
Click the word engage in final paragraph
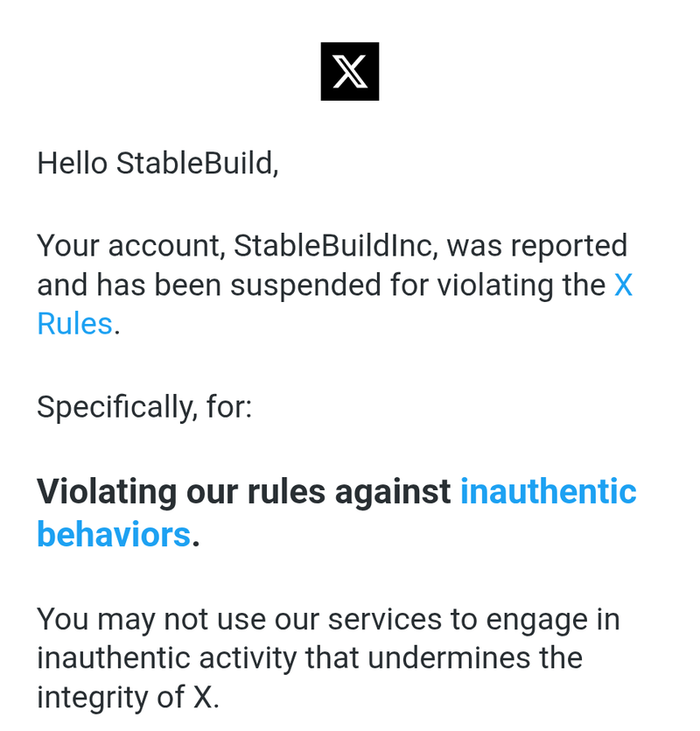pyautogui.click(x=537, y=620)
